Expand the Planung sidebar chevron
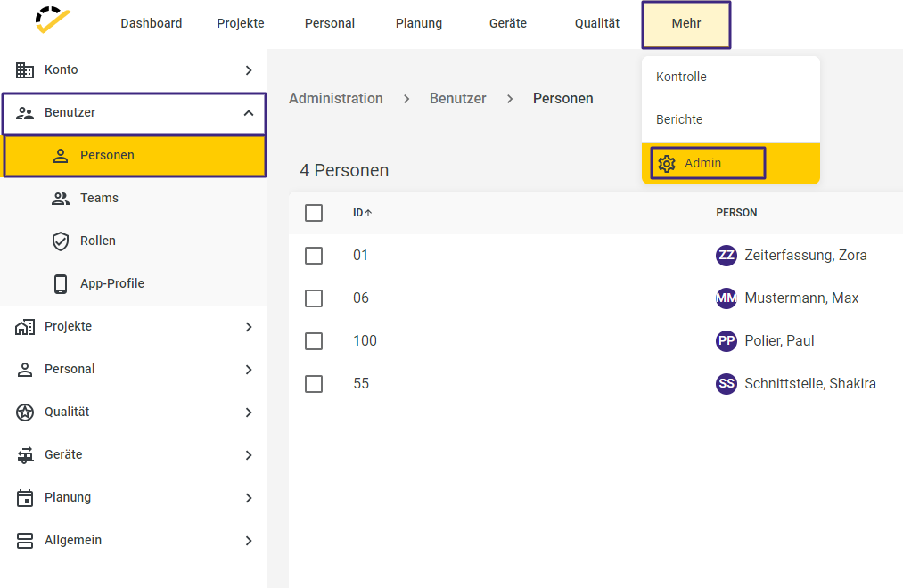 click(249, 498)
